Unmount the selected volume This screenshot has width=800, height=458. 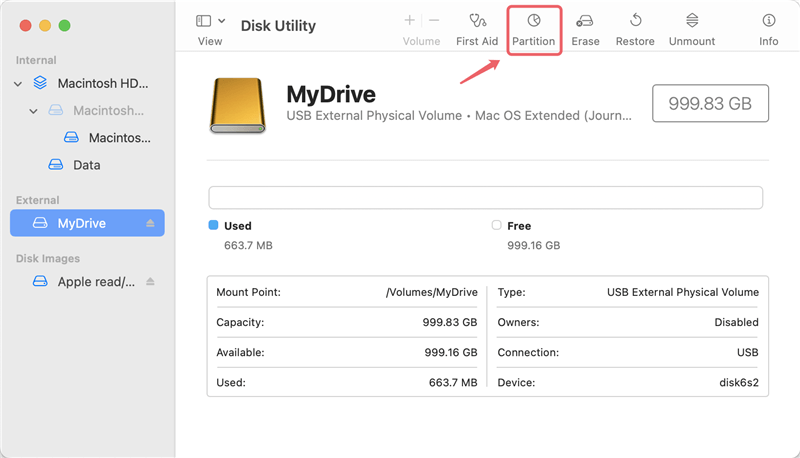point(692,30)
